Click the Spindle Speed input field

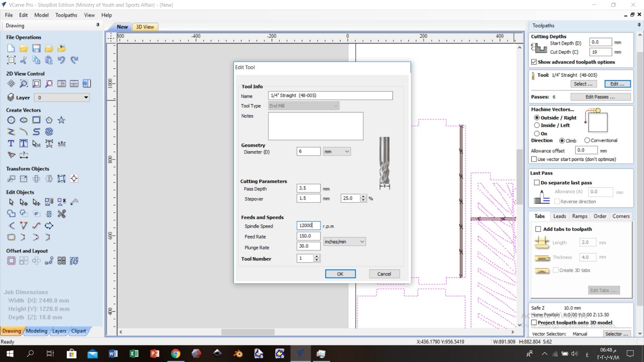pos(308,226)
